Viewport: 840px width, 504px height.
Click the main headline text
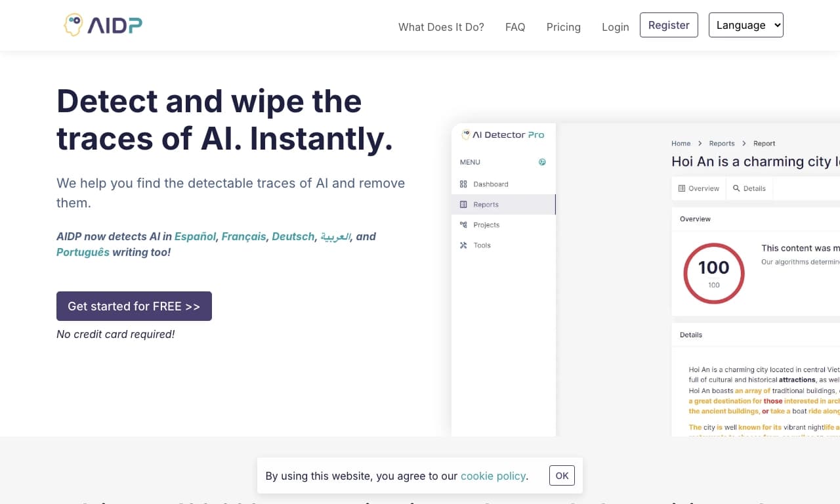click(224, 119)
